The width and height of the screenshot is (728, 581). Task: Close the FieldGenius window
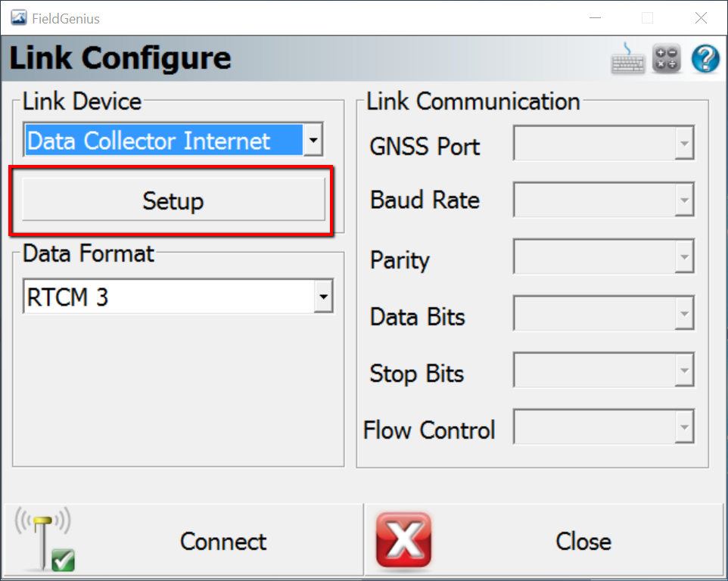pyautogui.click(x=701, y=18)
